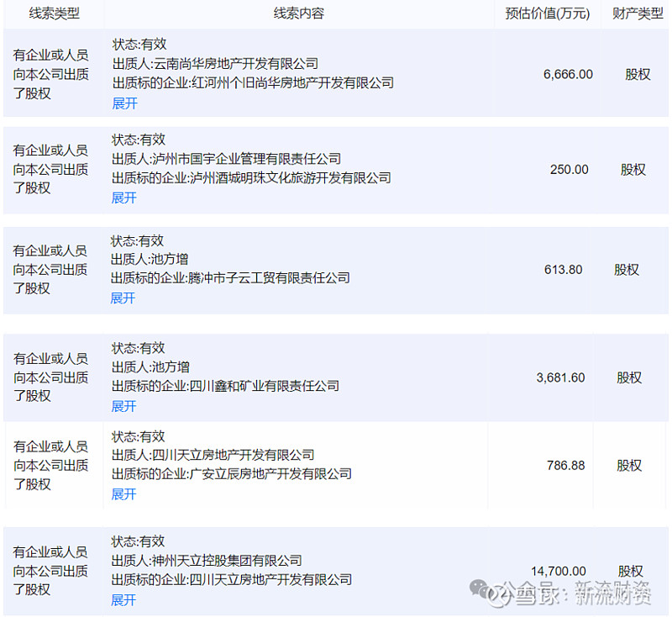This screenshot has height=617, width=672.
Task: Select the value 6,666.00
Action: pos(568,75)
